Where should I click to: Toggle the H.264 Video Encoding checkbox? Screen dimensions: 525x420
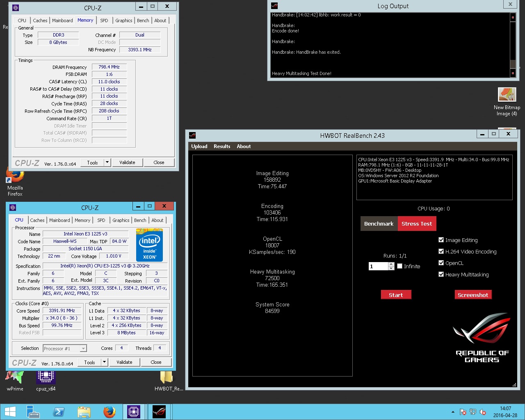tap(441, 251)
